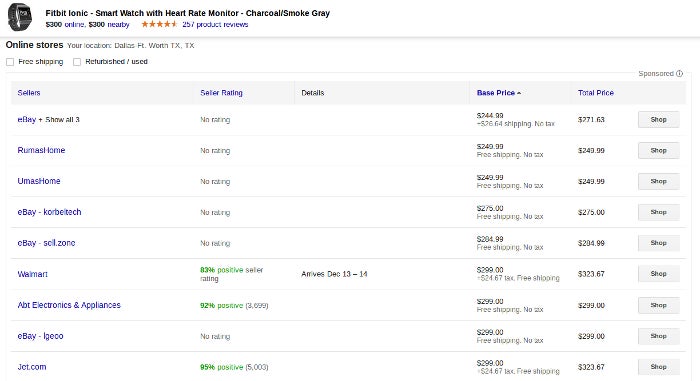Click the Online stores heading
Image resolution: width=700 pixels, height=381 pixels.
click(x=34, y=45)
